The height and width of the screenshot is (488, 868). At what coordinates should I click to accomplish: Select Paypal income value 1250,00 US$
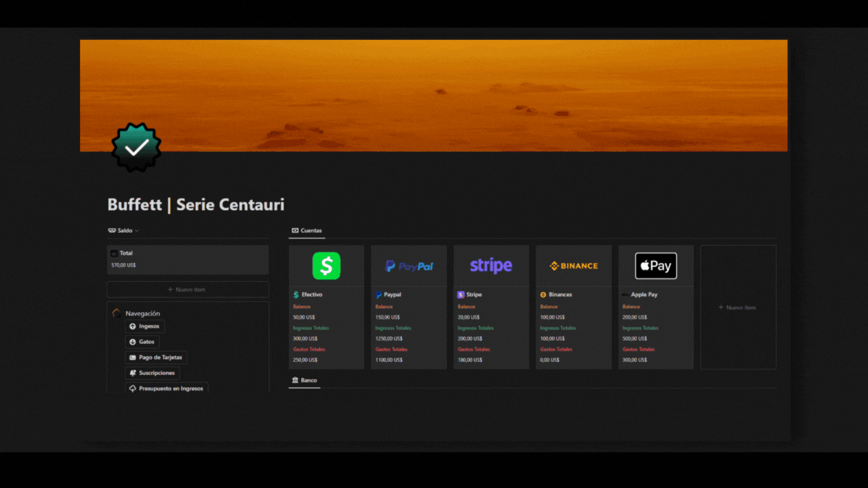point(389,338)
